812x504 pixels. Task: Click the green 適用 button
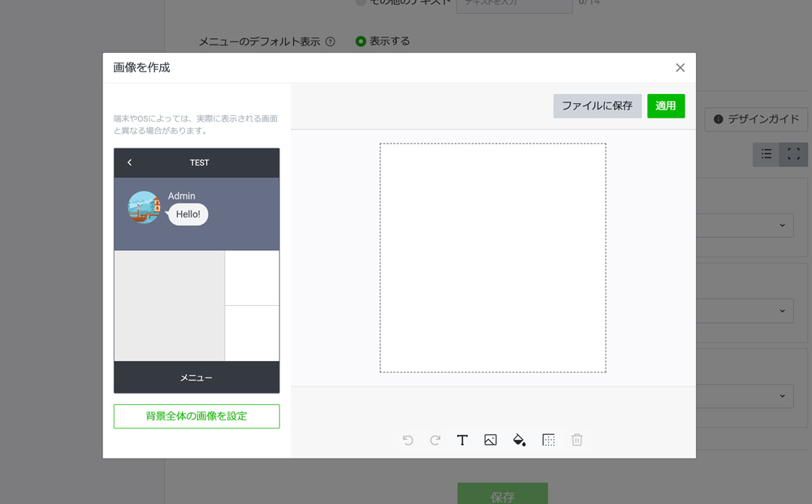coord(666,106)
